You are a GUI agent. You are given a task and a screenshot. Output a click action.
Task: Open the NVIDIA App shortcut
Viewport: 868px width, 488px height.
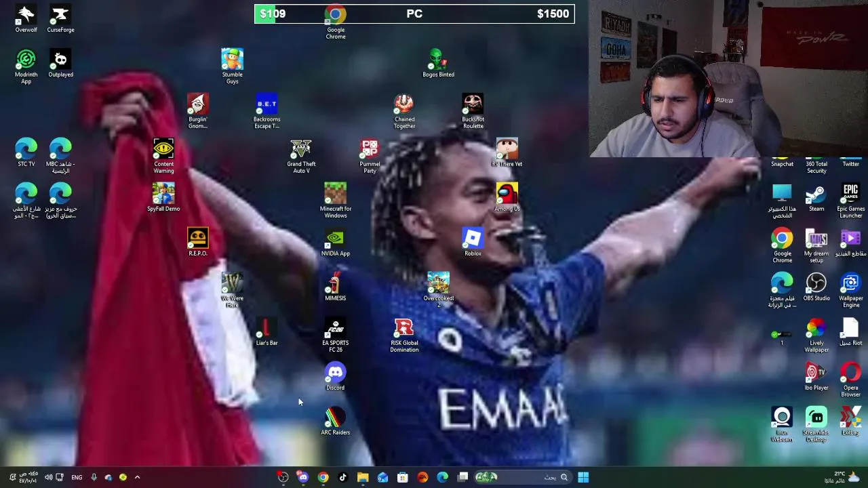click(x=335, y=243)
